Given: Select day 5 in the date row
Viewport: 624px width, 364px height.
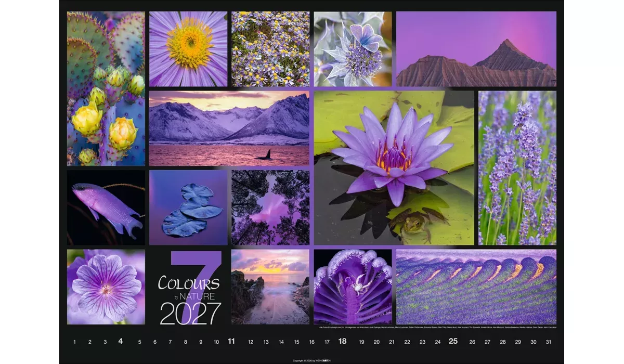Looking at the screenshot, I should 139,342.
